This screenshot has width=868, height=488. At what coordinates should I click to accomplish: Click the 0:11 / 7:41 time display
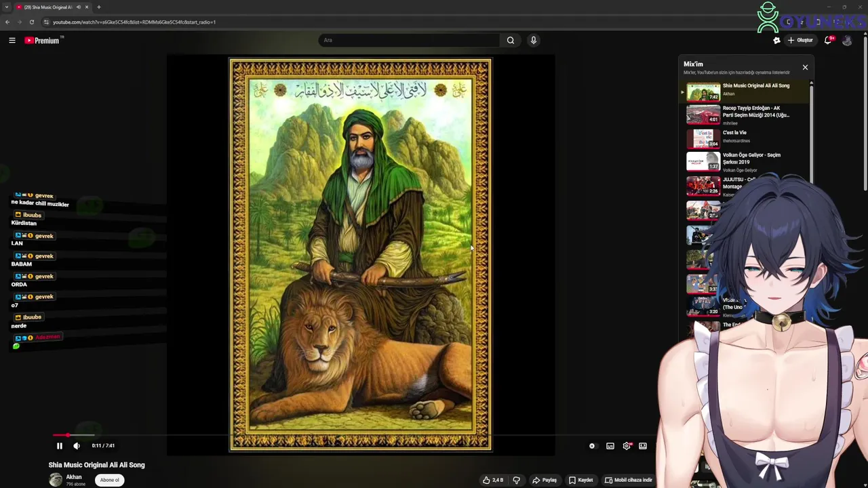pos(103,446)
